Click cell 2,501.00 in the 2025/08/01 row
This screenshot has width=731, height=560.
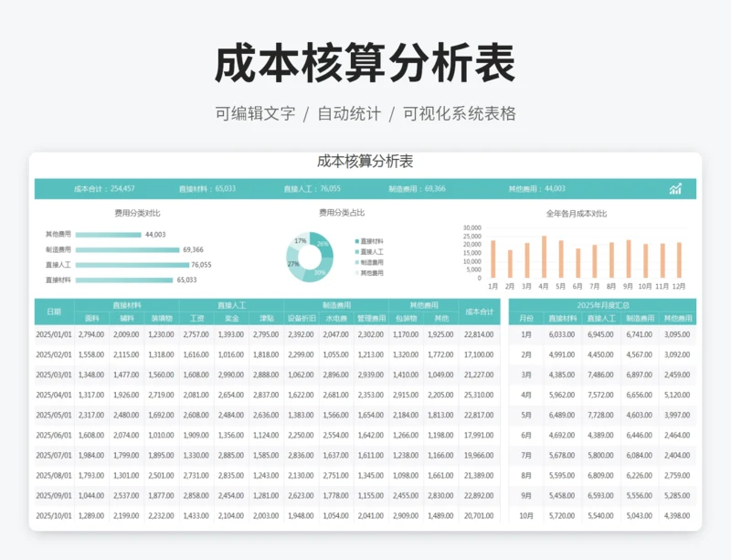coord(162,476)
